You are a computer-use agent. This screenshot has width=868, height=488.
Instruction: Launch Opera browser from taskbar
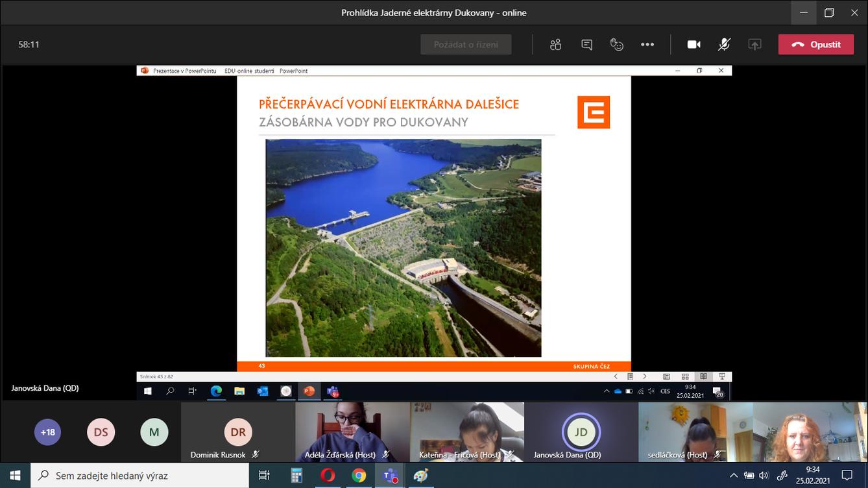click(x=328, y=476)
